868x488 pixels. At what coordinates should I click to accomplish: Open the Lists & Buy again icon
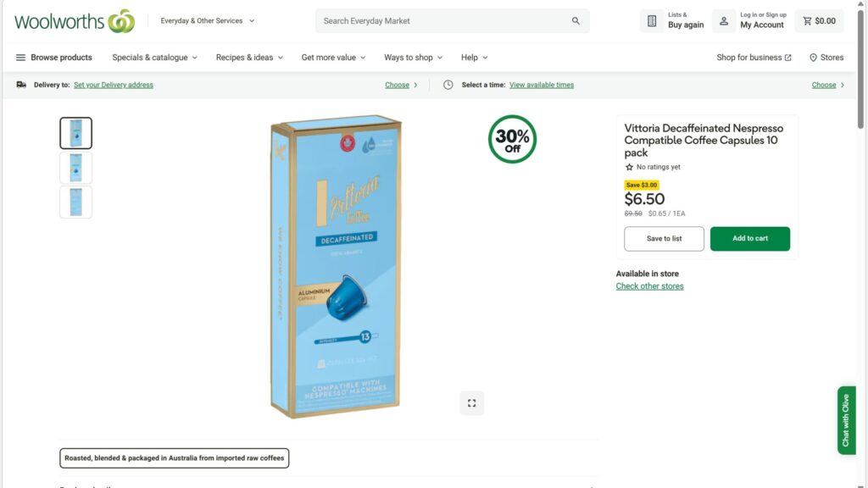pos(652,21)
